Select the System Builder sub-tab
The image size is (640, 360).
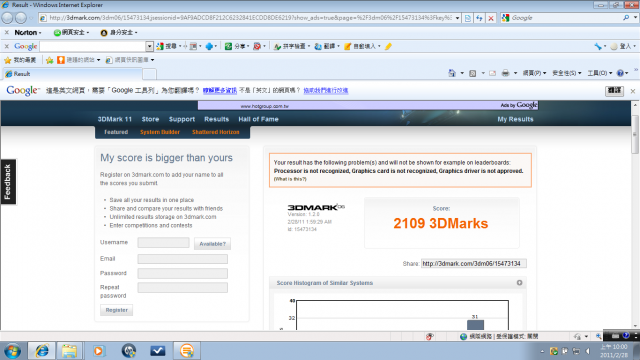pyautogui.click(x=160, y=132)
